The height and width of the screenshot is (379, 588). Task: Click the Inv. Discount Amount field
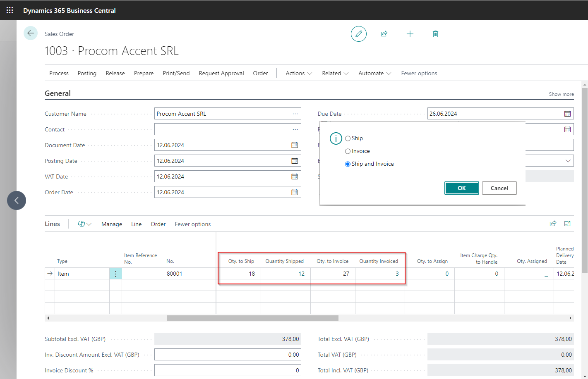pyautogui.click(x=228, y=355)
